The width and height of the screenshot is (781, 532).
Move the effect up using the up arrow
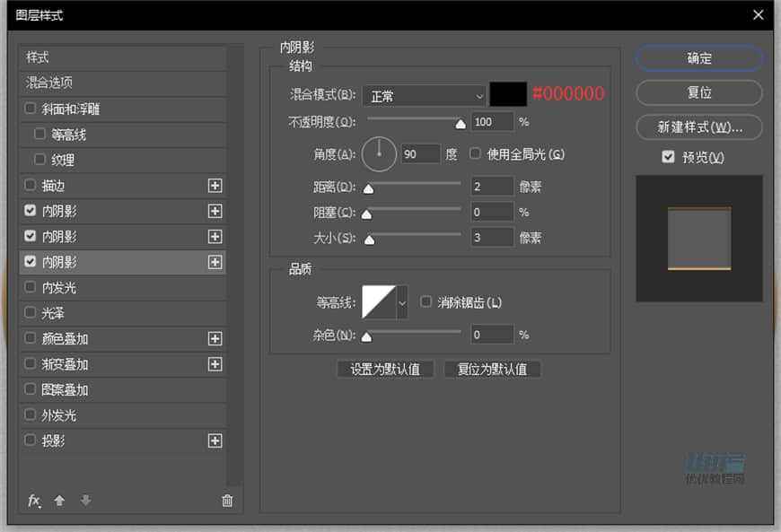click(59, 501)
